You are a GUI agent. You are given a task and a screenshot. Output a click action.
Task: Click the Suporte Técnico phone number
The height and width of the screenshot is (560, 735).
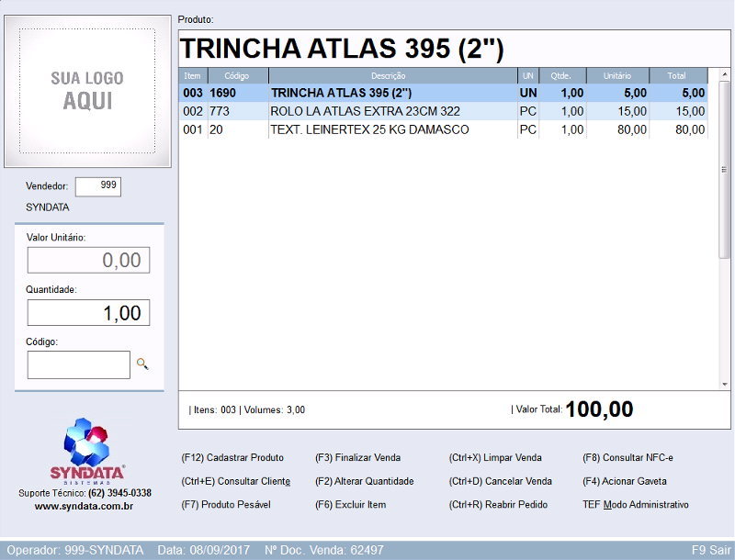(x=120, y=493)
